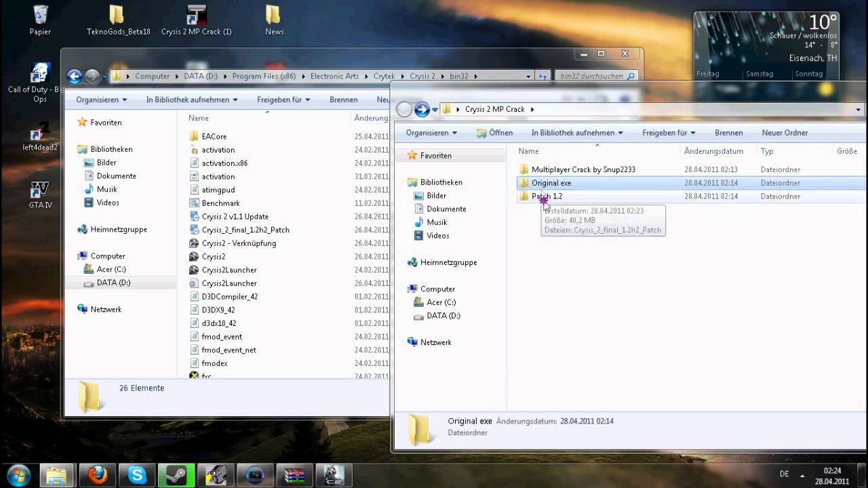
Task: Click Electronic Arts breadcrumb in address bar
Action: 334,77
